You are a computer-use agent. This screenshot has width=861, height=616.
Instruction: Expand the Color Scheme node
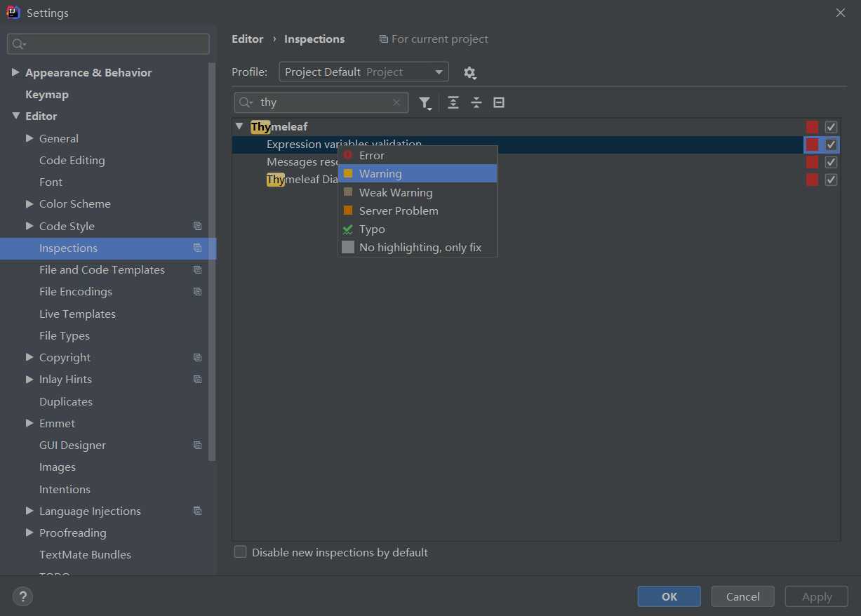click(29, 203)
